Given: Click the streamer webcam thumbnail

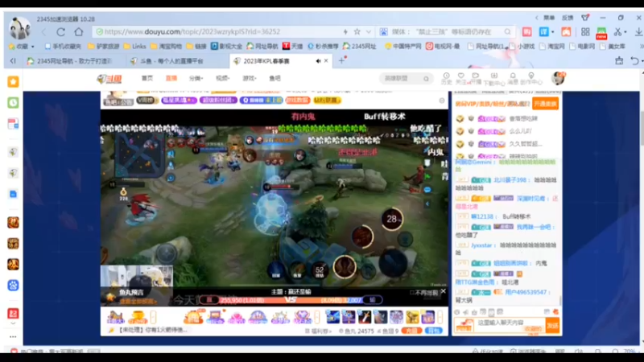Looking at the screenshot, I should [136, 276].
